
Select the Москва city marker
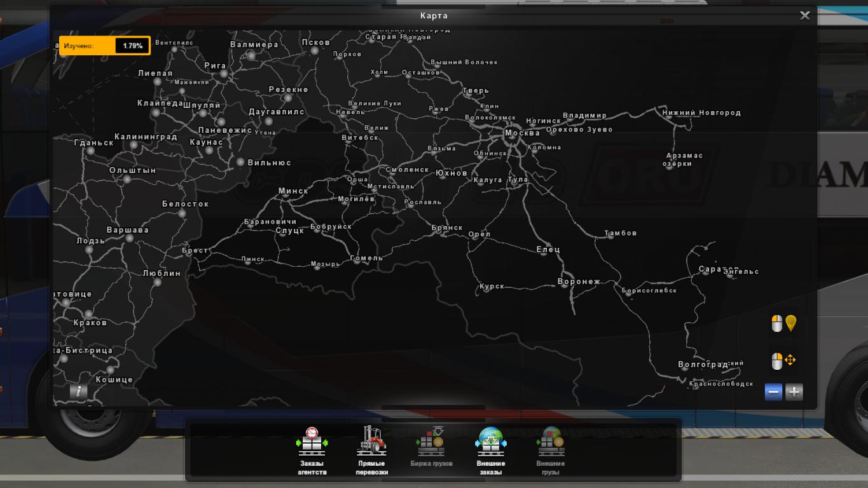(511, 134)
